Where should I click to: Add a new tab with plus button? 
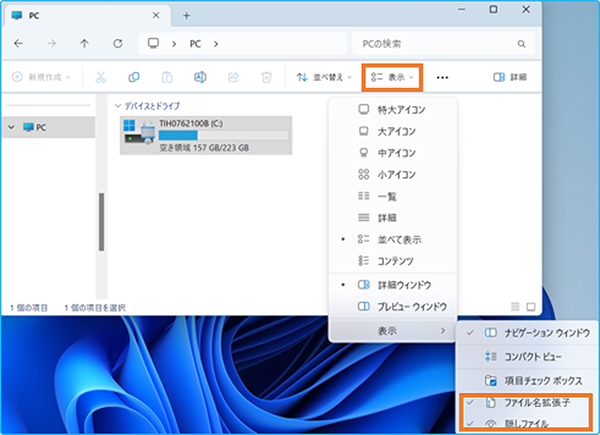(x=186, y=16)
